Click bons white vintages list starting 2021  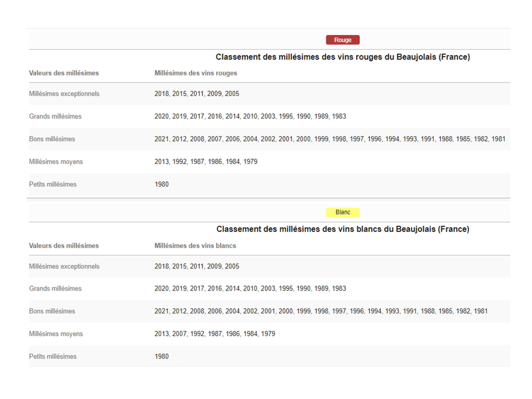pos(321,311)
